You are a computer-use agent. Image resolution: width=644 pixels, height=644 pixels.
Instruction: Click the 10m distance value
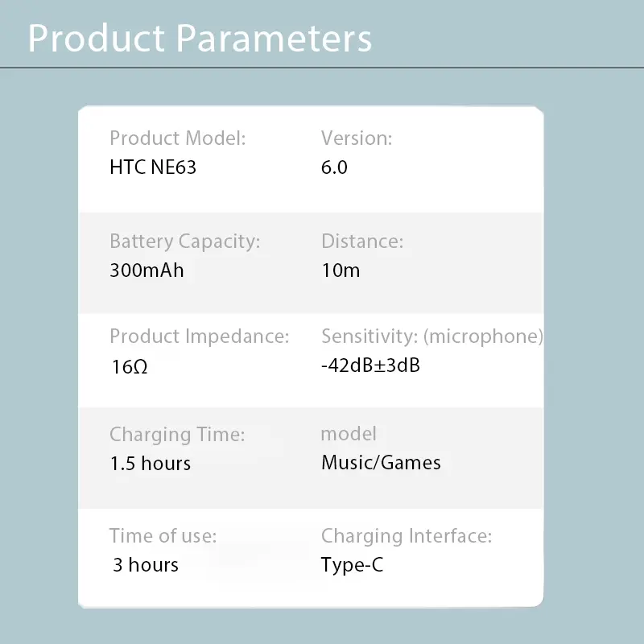point(341,270)
